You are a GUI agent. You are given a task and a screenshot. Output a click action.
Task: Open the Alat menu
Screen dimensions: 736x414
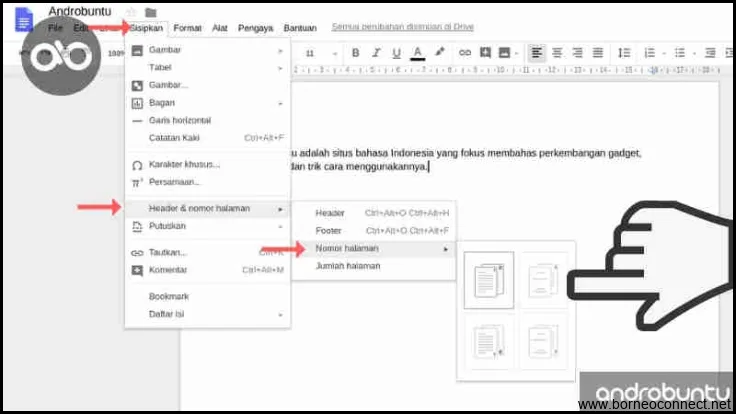pyautogui.click(x=220, y=28)
